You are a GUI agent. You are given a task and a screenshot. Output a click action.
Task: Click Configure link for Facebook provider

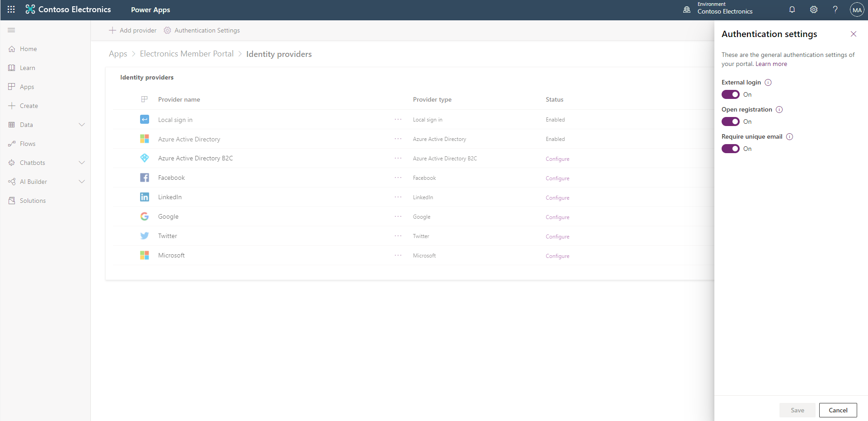tap(557, 178)
